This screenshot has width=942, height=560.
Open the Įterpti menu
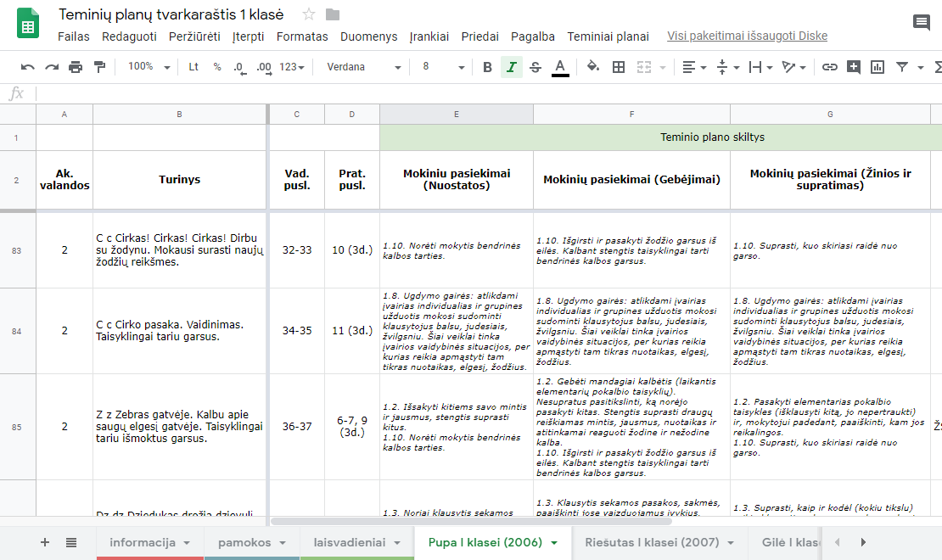point(248,36)
